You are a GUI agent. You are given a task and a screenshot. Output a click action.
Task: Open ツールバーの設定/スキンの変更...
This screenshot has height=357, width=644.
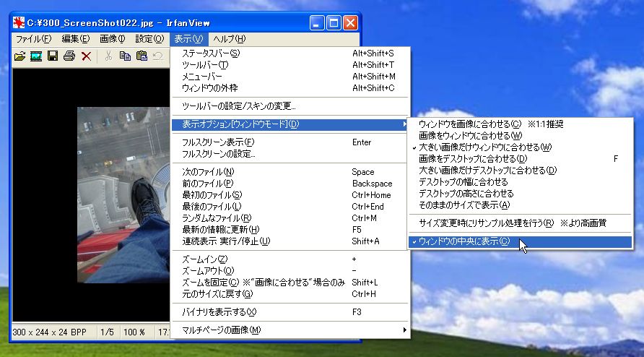point(290,106)
